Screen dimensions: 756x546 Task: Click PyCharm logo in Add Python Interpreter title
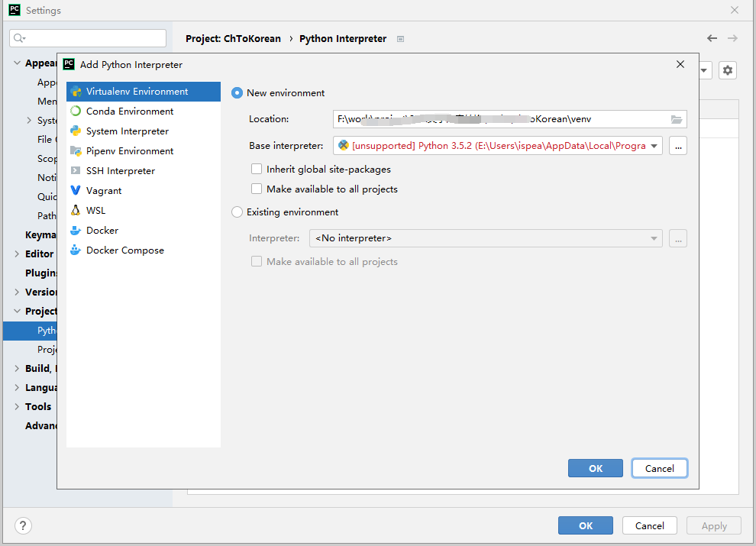pos(69,64)
